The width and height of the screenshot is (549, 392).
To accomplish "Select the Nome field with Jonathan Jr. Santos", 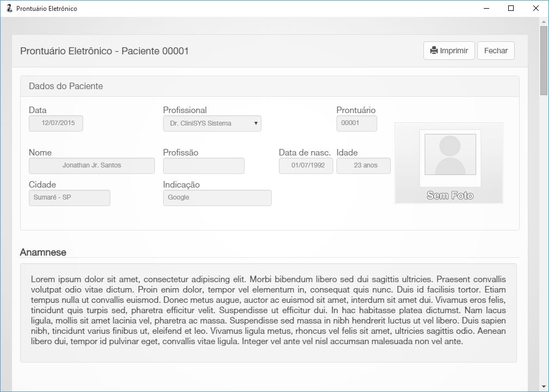I will click(x=91, y=165).
